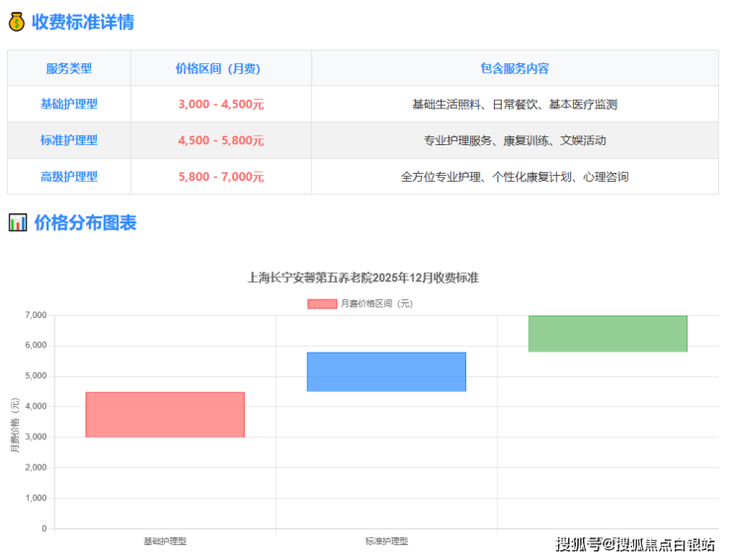Click the red 基础护理型 bar in chart
Image resolution: width=731 pixels, height=560 pixels.
(165, 415)
